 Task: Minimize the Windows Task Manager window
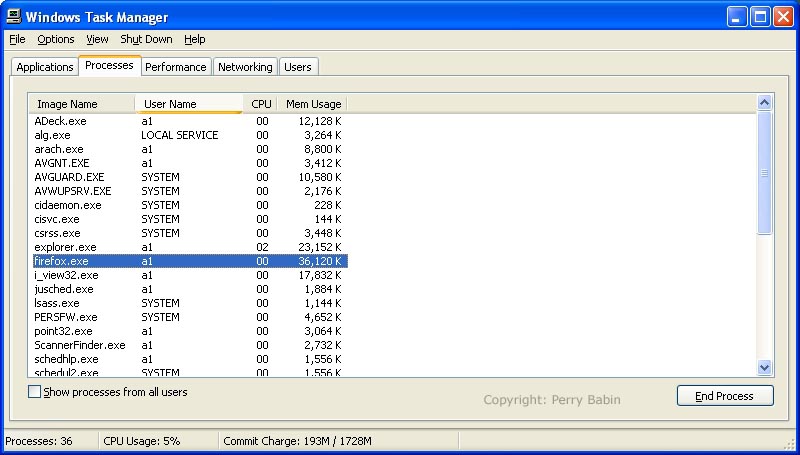tap(736, 17)
